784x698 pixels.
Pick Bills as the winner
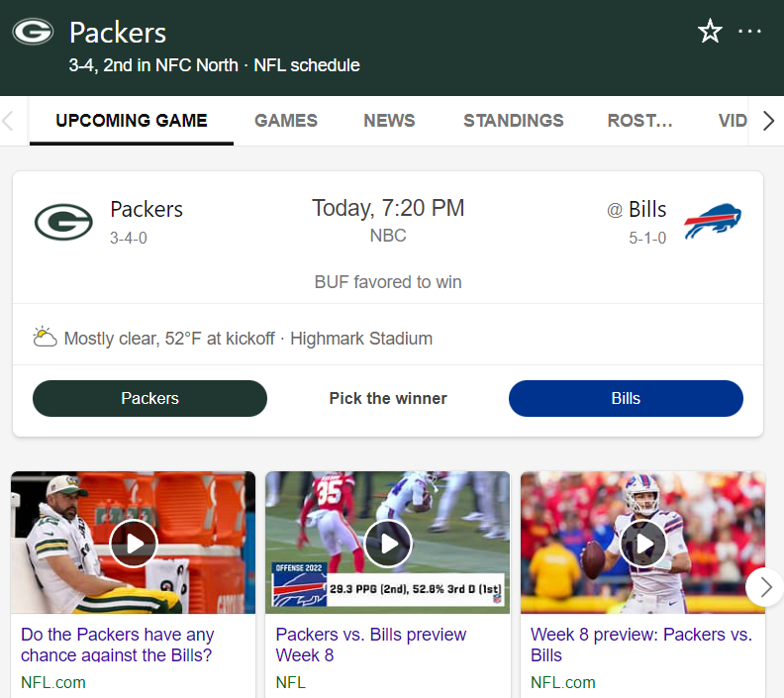click(626, 398)
